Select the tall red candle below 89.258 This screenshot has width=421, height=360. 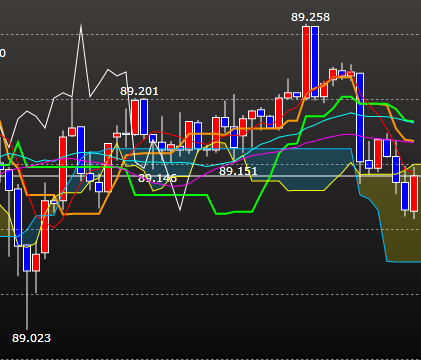(306, 62)
